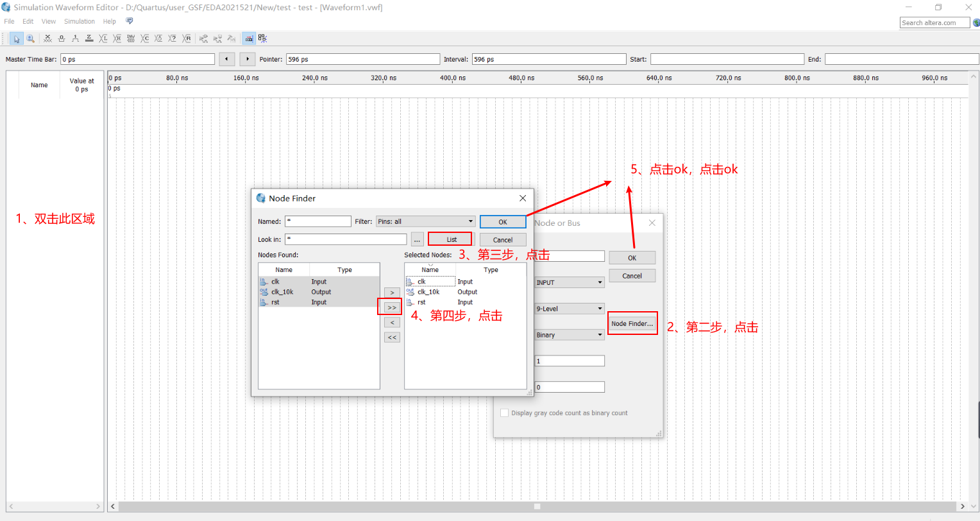Open the Filter 'Pins: all' dropdown

(425, 221)
